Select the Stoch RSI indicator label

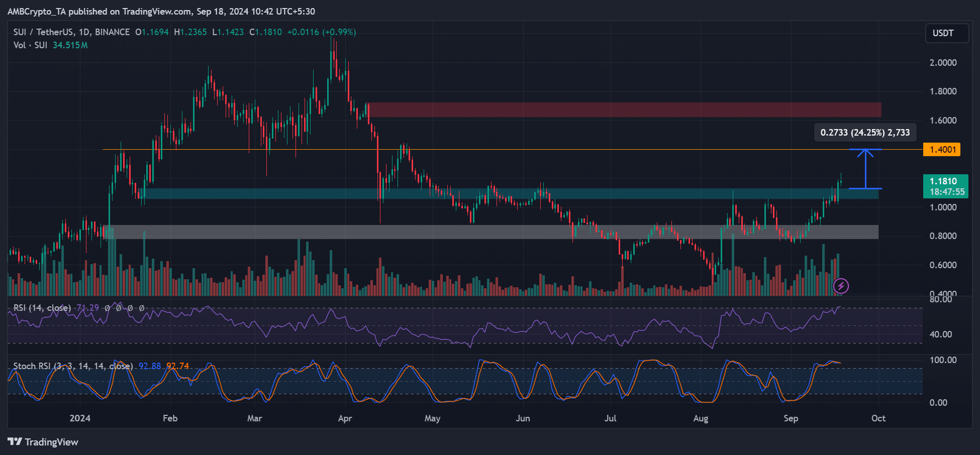pos(73,366)
